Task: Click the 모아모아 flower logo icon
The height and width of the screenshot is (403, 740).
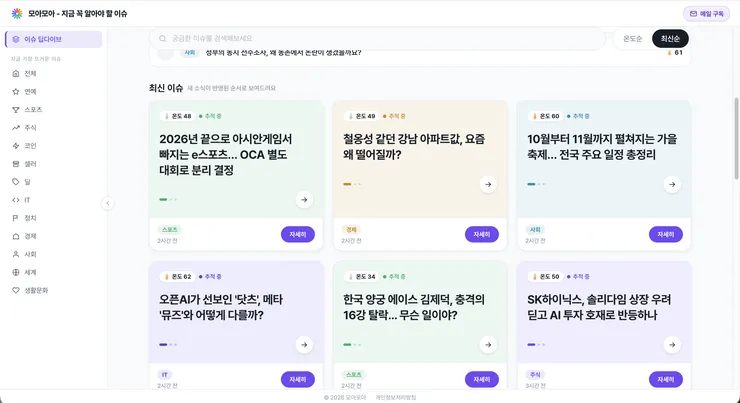Action: coord(17,14)
